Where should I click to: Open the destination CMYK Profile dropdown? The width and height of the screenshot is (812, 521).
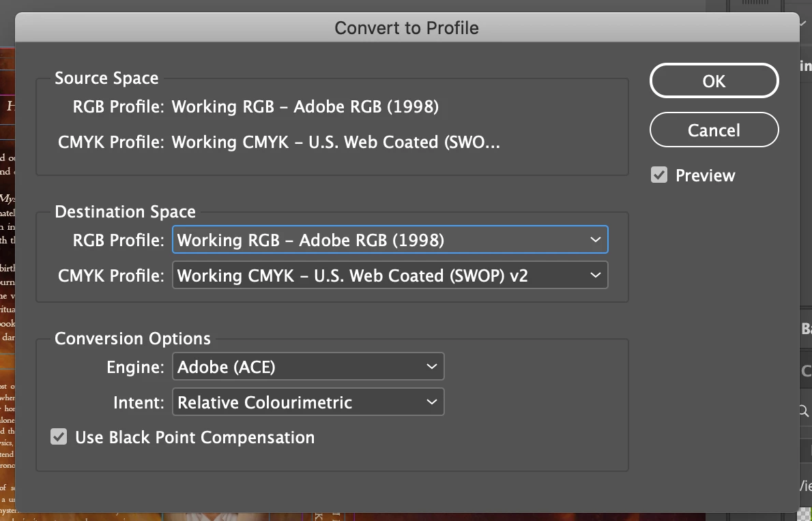point(389,276)
